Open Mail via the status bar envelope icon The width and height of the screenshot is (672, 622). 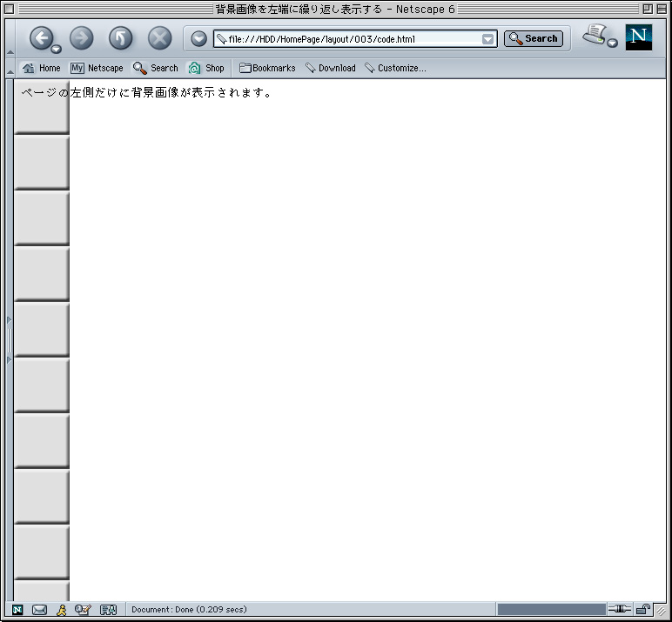pyautogui.click(x=39, y=610)
